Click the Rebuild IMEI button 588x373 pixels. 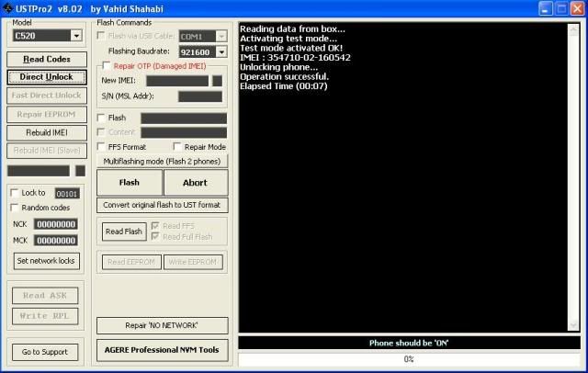click(x=47, y=132)
